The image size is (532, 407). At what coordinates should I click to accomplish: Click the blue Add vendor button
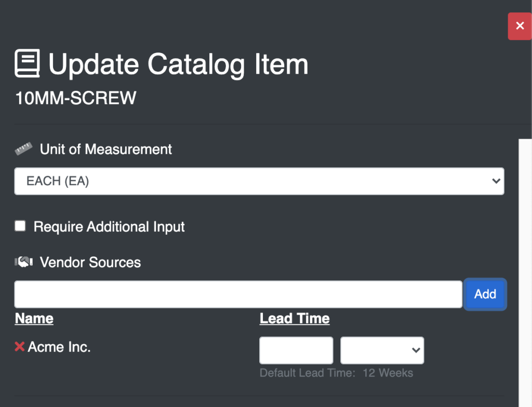point(485,294)
